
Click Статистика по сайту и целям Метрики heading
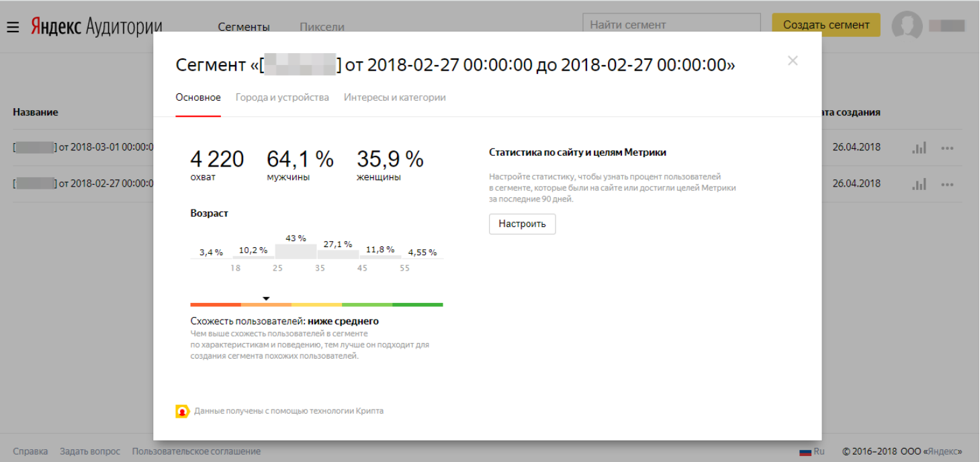click(x=578, y=152)
